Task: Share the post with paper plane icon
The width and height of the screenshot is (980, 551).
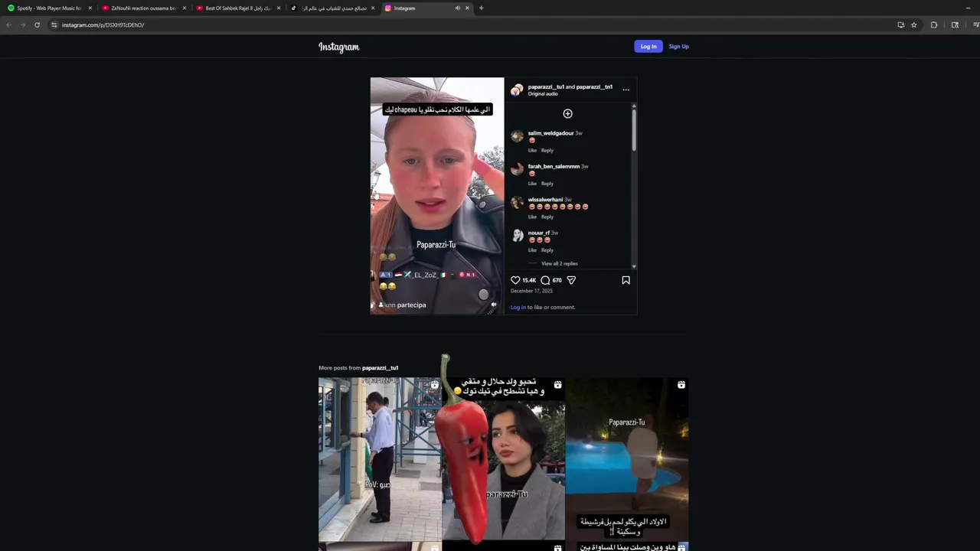Action: (x=571, y=280)
